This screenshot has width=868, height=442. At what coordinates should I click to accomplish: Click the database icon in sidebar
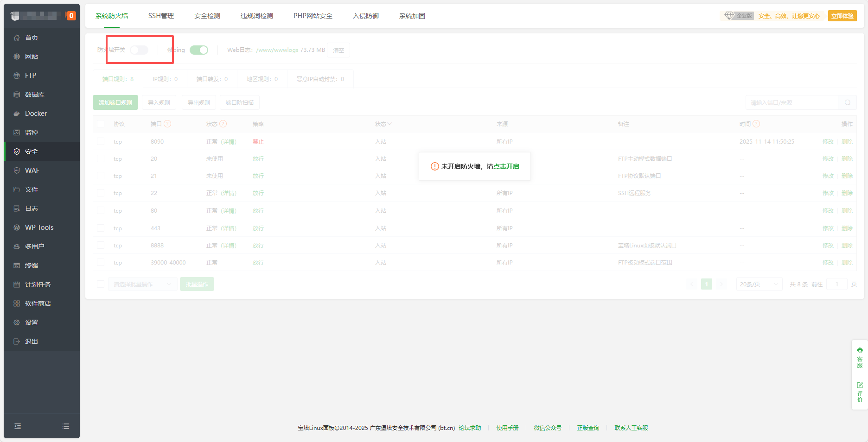click(17, 95)
